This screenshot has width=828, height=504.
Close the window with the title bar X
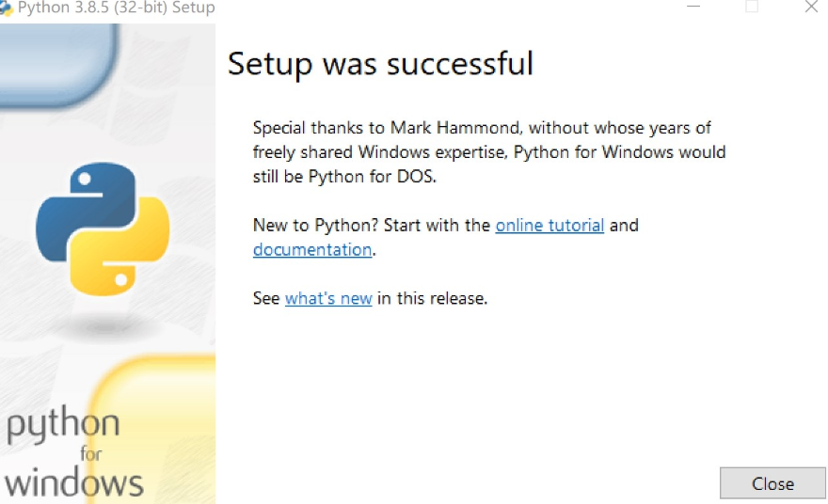811,8
